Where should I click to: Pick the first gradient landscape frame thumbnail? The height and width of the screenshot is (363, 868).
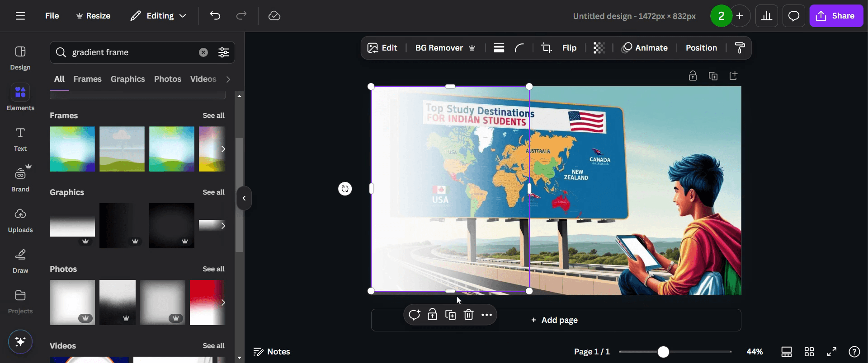click(72, 149)
